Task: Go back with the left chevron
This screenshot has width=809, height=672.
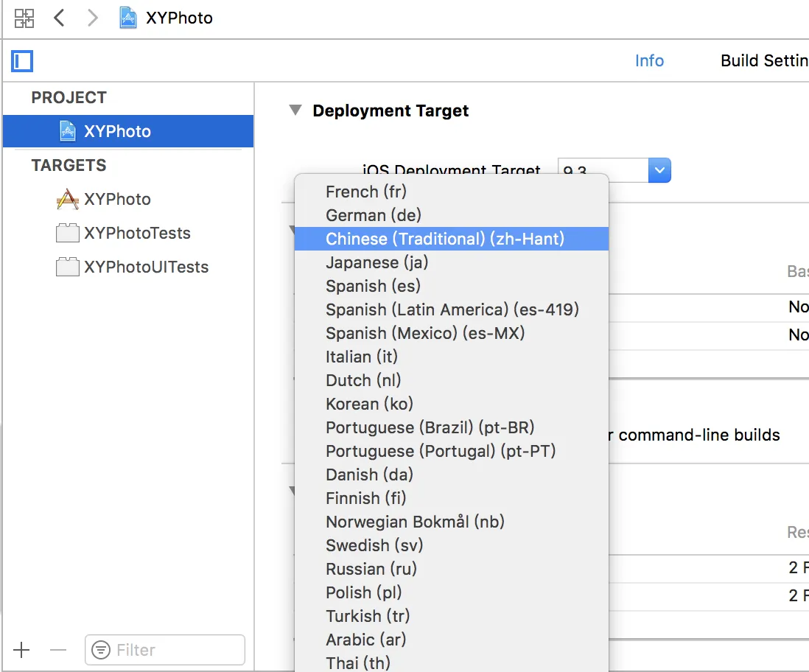Action: [60, 18]
